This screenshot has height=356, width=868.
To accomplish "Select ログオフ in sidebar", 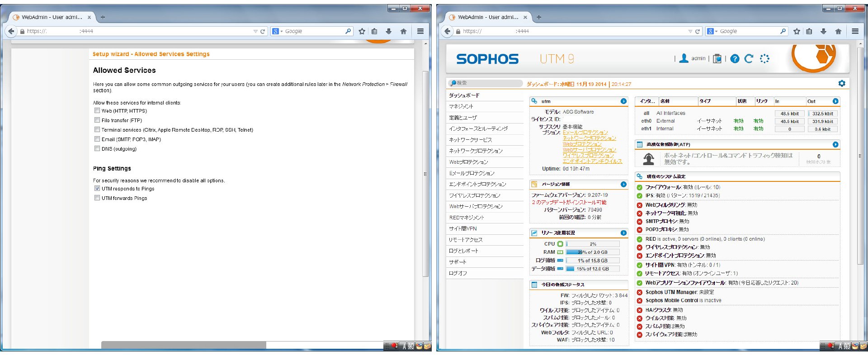I will coord(485,273).
